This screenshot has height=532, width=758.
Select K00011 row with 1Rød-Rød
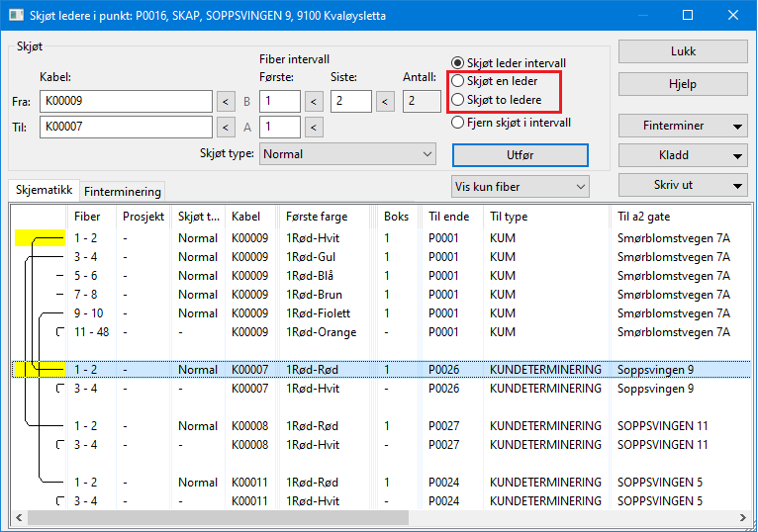coord(382,483)
